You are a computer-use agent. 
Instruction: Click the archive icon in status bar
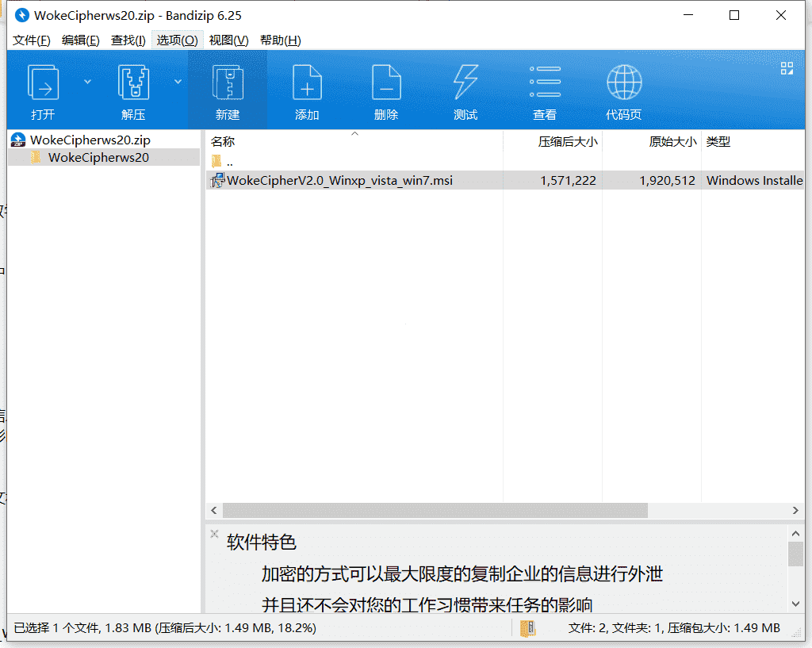[x=527, y=628]
